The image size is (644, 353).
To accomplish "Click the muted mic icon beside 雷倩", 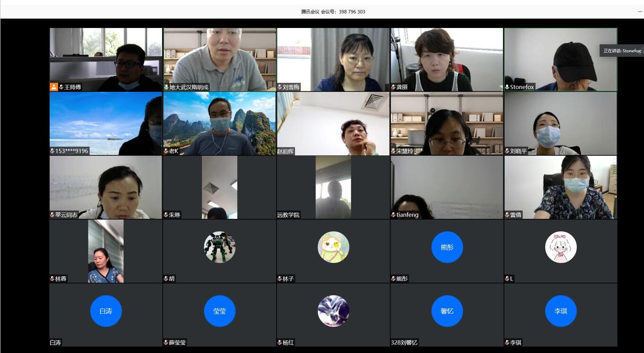I will tap(507, 215).
